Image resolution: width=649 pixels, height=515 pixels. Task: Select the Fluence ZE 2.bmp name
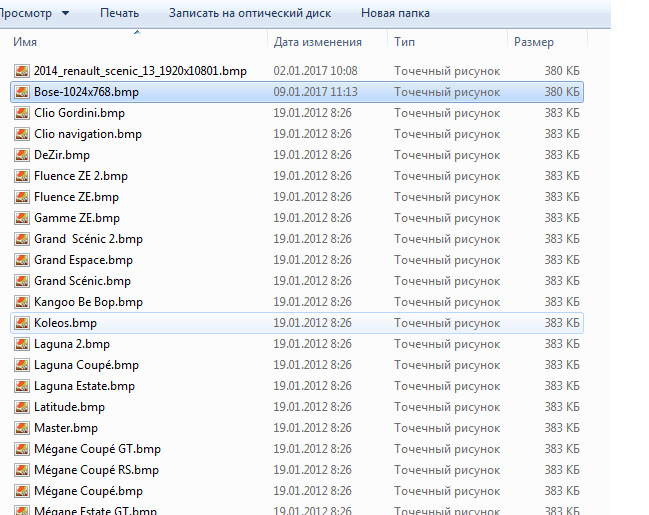pos(81,176)
